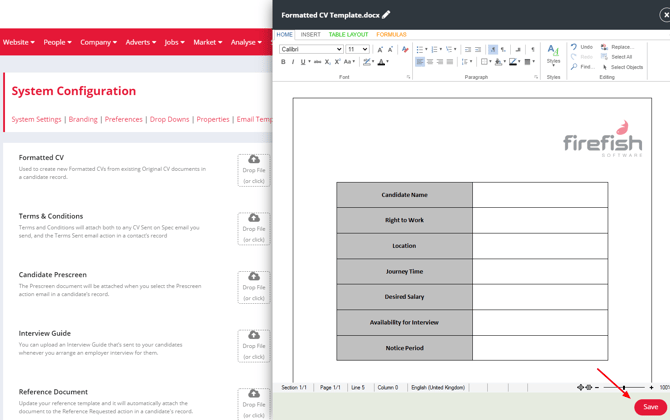Click the italic formatting icon

(x=293, y=62)
